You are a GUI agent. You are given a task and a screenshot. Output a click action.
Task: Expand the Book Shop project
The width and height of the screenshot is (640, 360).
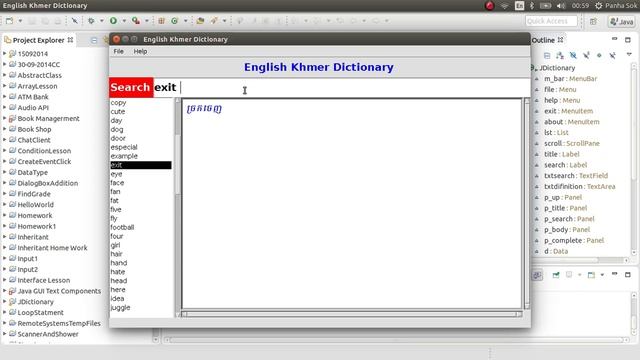click(4, 129)
